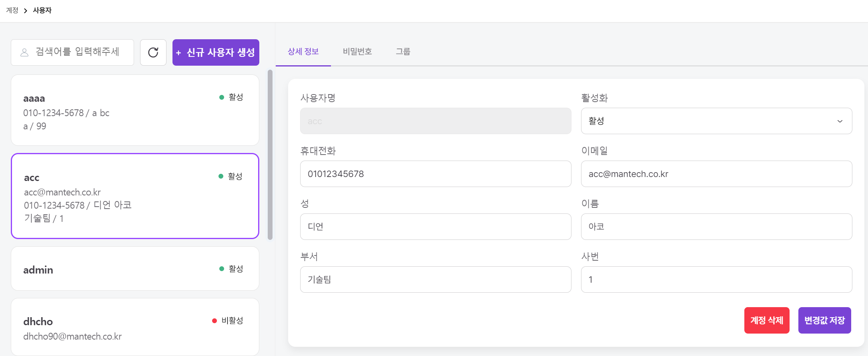Click the acc@mantech.co.kr text in acc card
Viewport: 868px width, 356px height.
62,192
